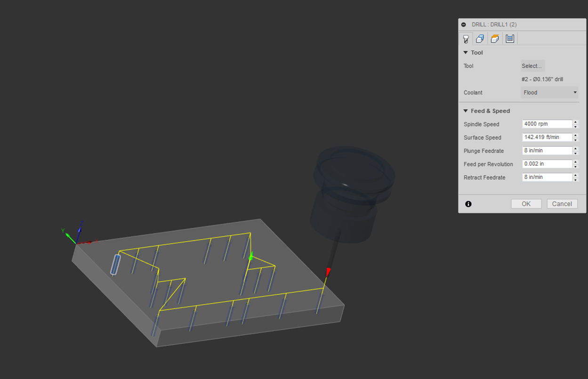Screen dimensions: 588x379
Task: Open the Heights tab icon
Action: tap(495, 39)
